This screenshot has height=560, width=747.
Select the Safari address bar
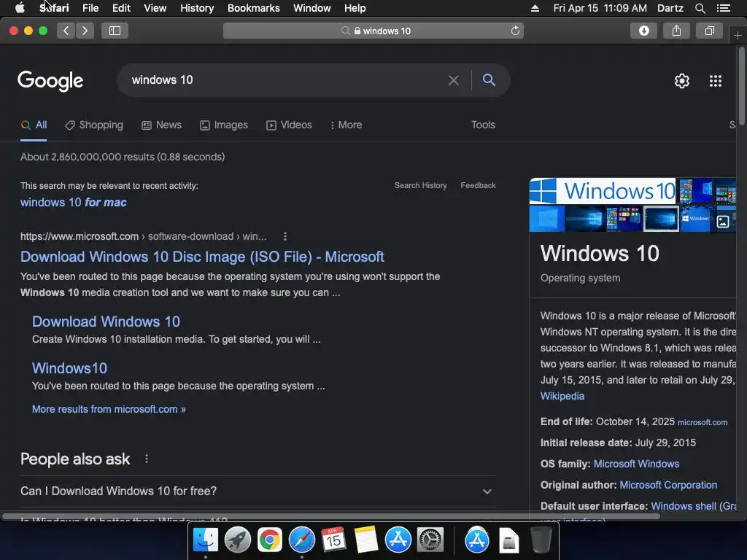(373, 31)
